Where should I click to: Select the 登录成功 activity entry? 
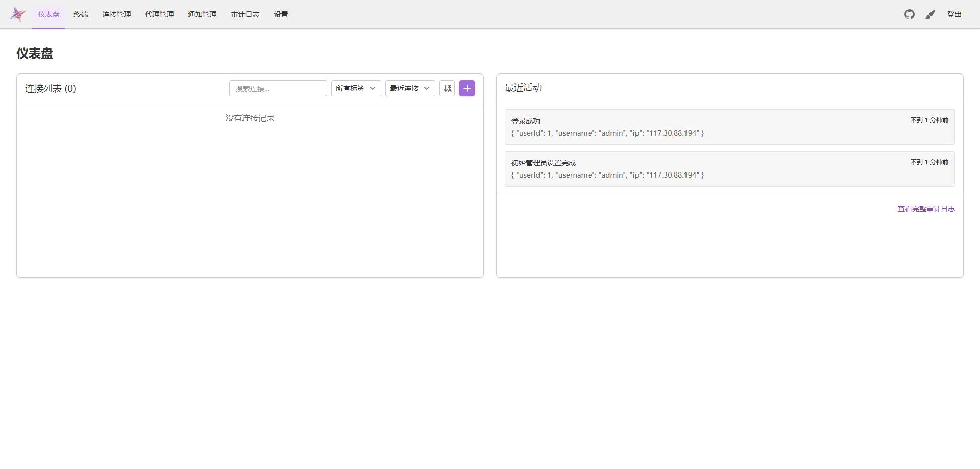tap(730, 127)
